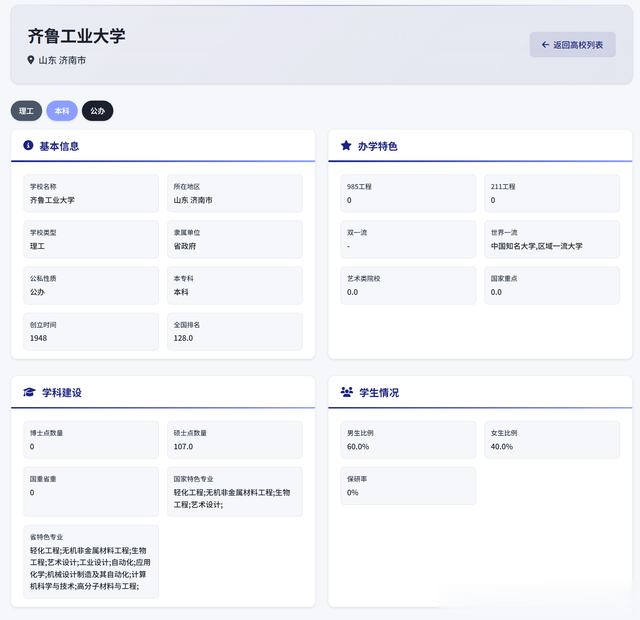Click the 学科建设 section heading
This screenshot has width=640, height=620.
(62, 393)
